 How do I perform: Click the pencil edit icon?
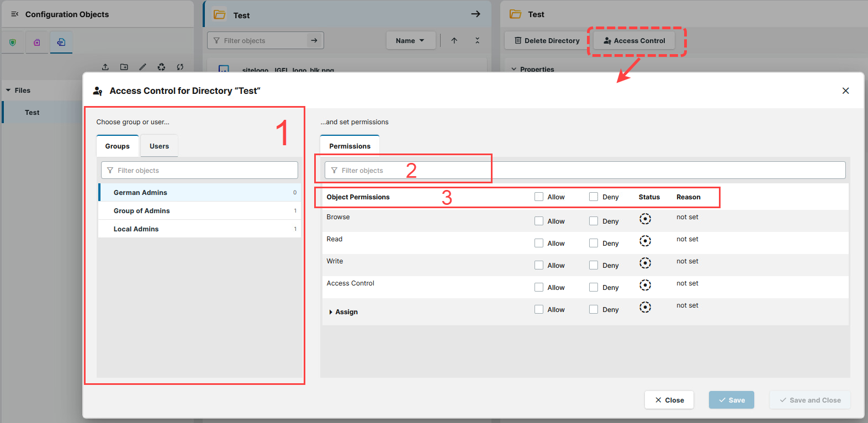142,67
